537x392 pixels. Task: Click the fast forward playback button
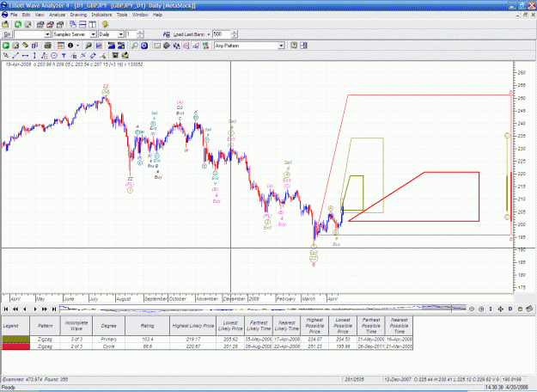(45, 309)
